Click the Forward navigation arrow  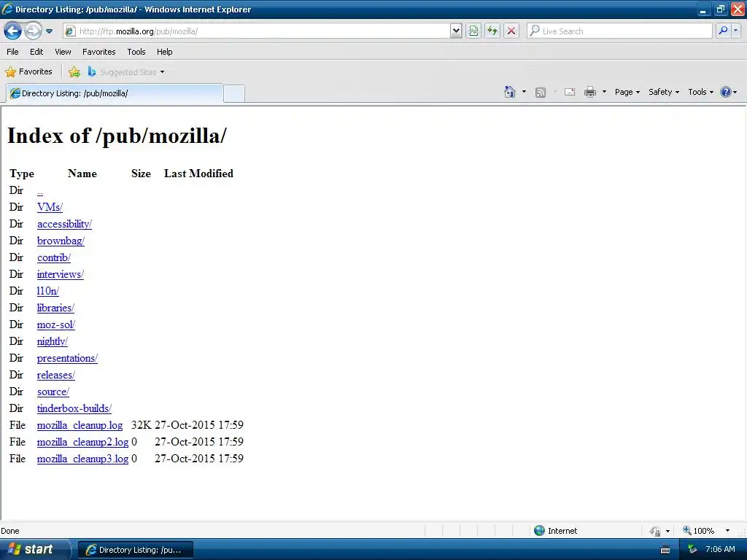33,31
